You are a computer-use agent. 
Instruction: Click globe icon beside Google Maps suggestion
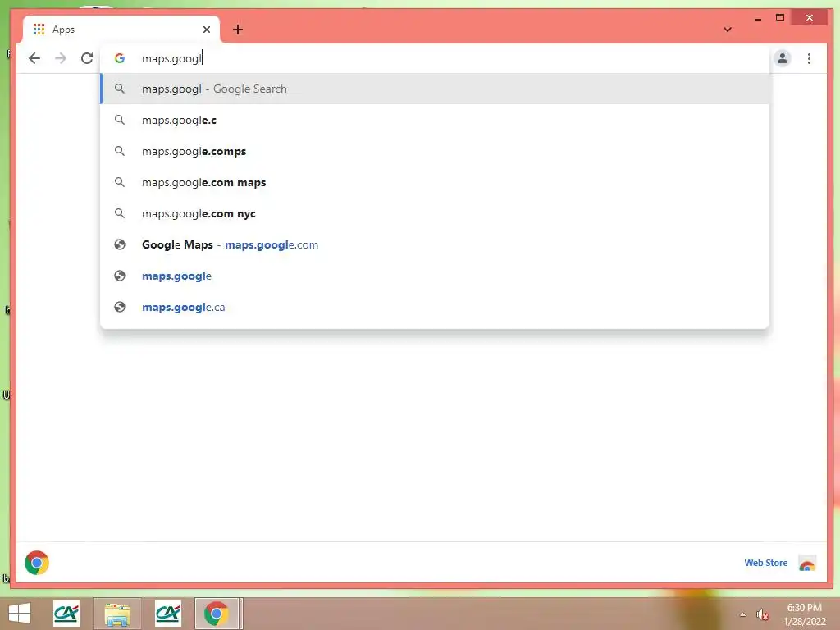(120, 244)
